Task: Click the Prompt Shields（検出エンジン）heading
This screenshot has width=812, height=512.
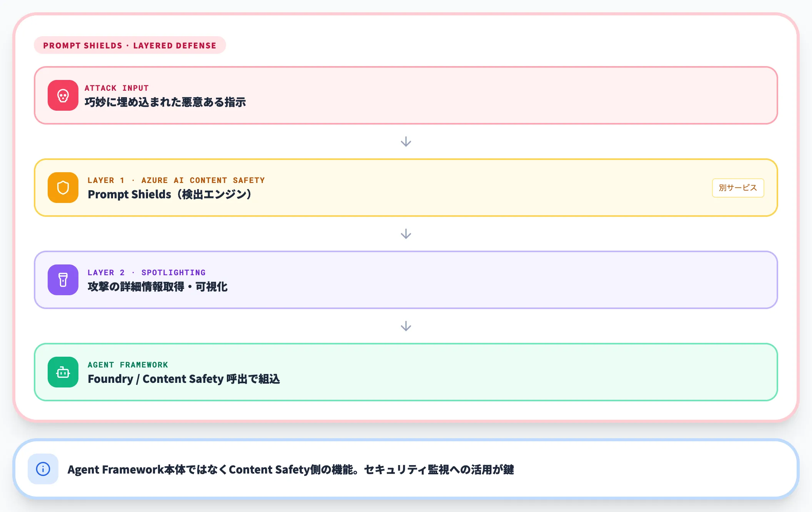Action: pyautogui.click(x=170, y=194)
